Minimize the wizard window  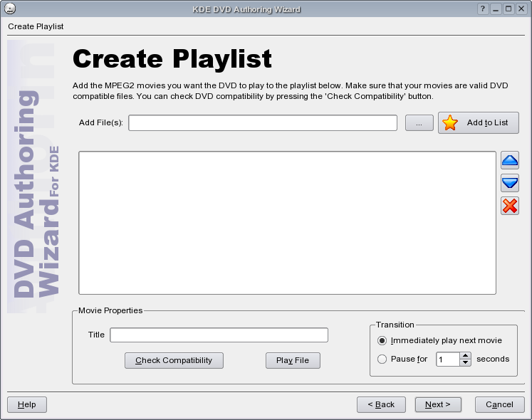point(496,9)
